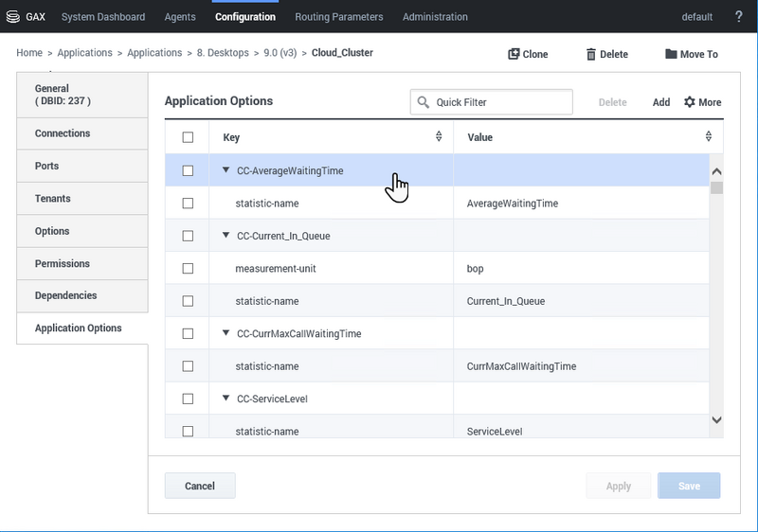Open the help question mark icon
Image resolution: width=758 pixels, height=532 pixels.
[x=739, y=17]
